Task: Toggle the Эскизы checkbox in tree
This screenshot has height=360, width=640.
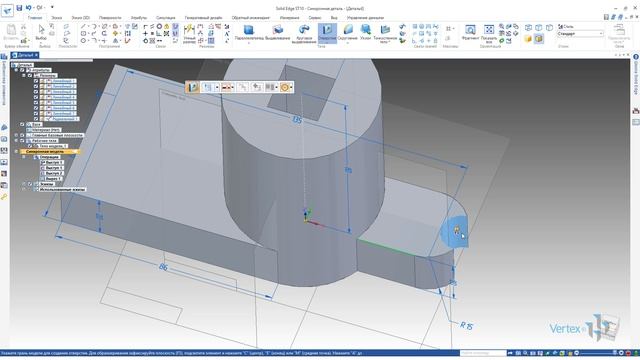Action: (29, 184)
